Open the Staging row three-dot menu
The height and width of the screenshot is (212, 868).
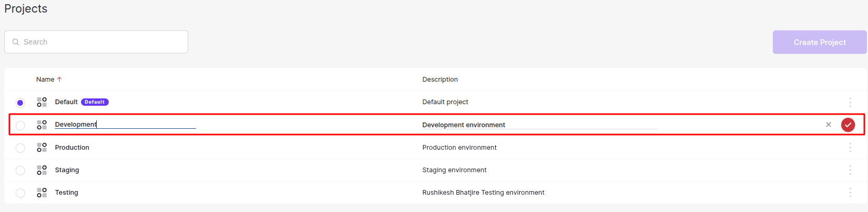[x=850, y=170]
